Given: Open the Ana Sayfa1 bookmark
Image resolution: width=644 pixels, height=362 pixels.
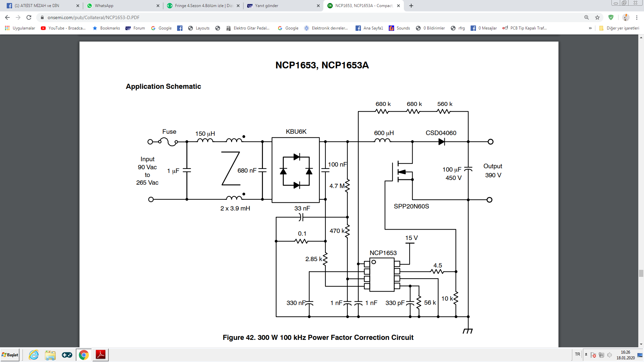Looking at the screenshot, I should [369, 28].
